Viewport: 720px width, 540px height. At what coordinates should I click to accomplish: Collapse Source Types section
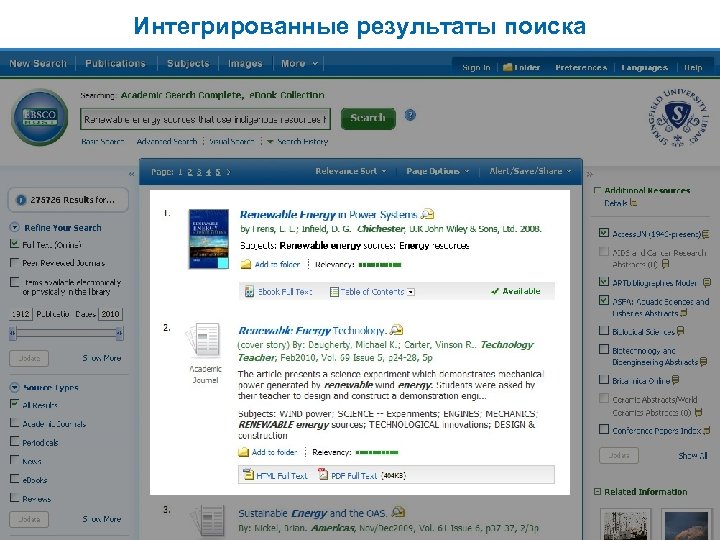pyautogui.click(x=14, y=388)
